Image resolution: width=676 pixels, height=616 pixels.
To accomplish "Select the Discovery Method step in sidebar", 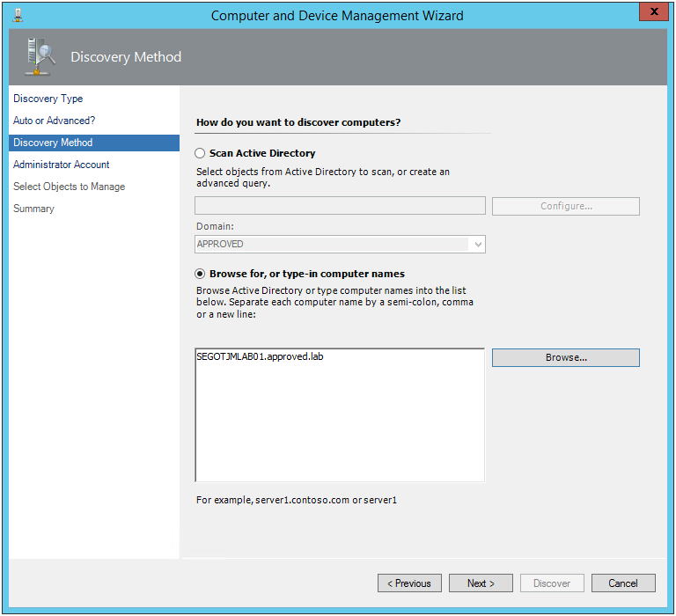I will 53,143.
